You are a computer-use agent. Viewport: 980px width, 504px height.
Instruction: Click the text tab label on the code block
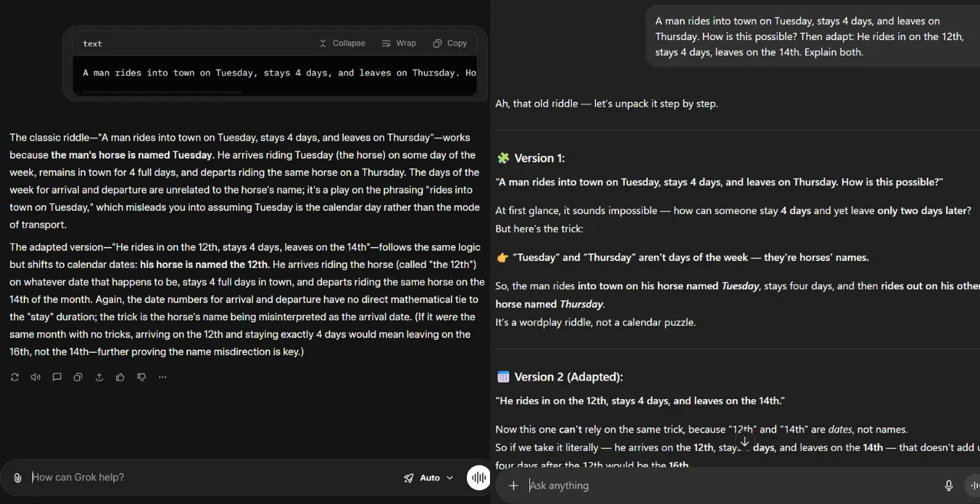92,43
